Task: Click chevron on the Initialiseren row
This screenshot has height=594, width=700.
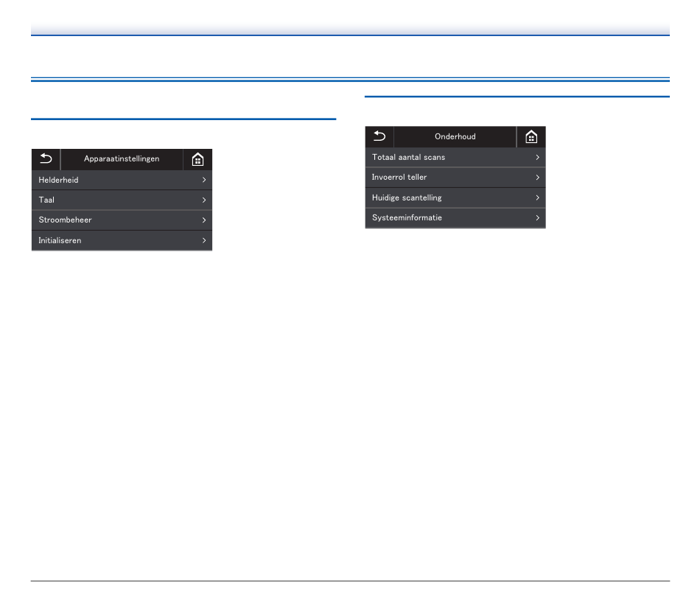Action: coord(204,241)
